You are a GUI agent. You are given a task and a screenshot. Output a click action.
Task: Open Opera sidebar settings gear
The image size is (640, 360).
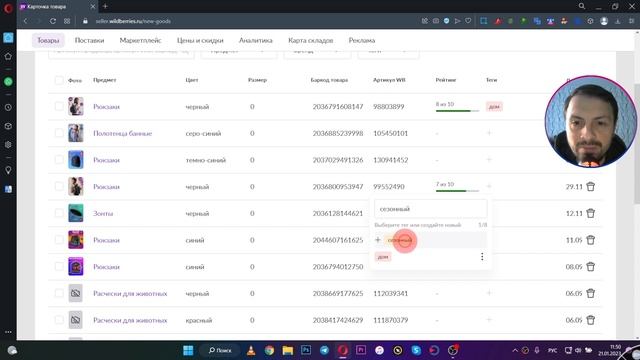coord(8,144)
